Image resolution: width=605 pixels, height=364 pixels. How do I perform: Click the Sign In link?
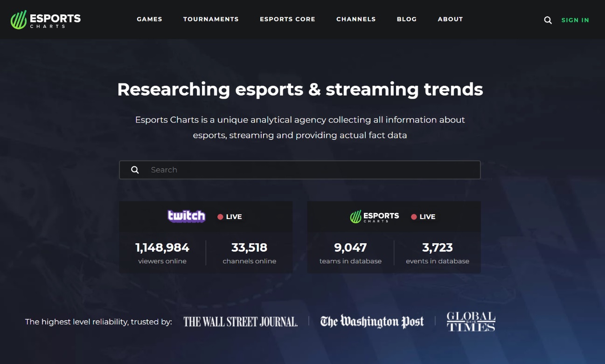pyautogui.click(x=575, y=20)
